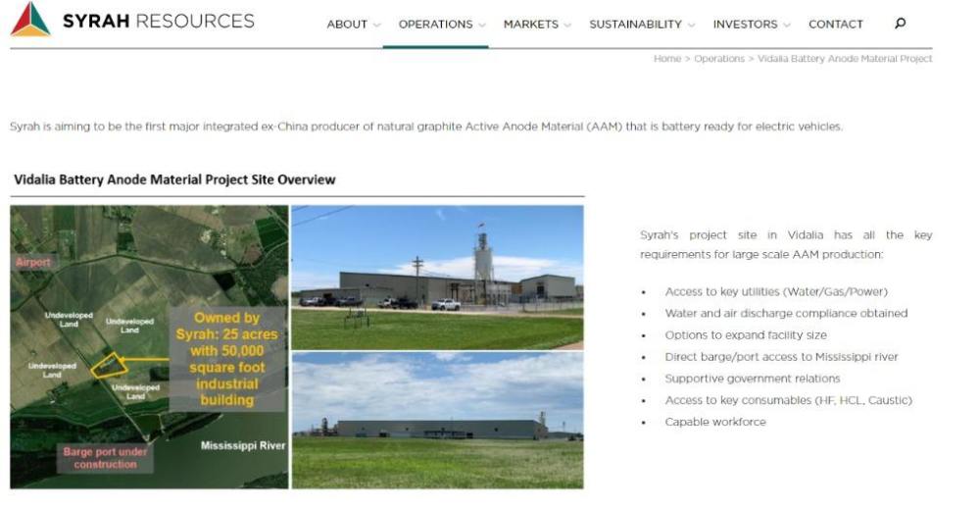Viewport: 980px width, 508px height.
Task: Expand the About dropdown chevron
Action: coord(377,25)
